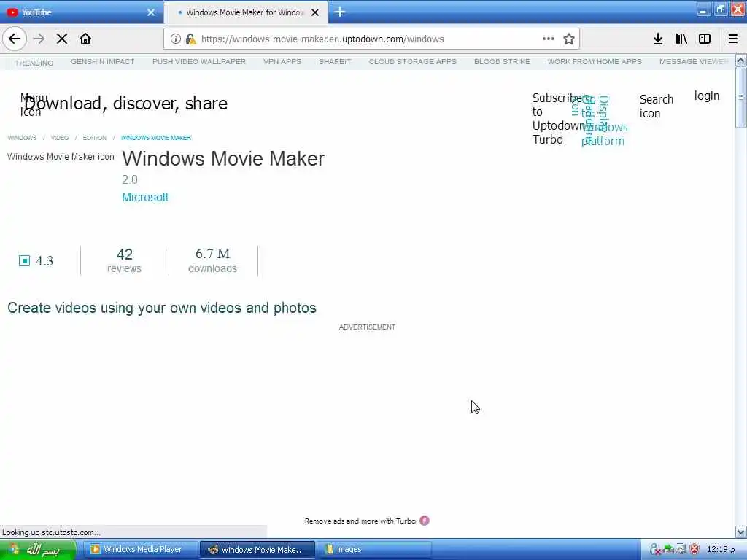The width and height of the screenshot is (747, 560).
Task: Click the scrollbar down arrow
Action: 741,532
